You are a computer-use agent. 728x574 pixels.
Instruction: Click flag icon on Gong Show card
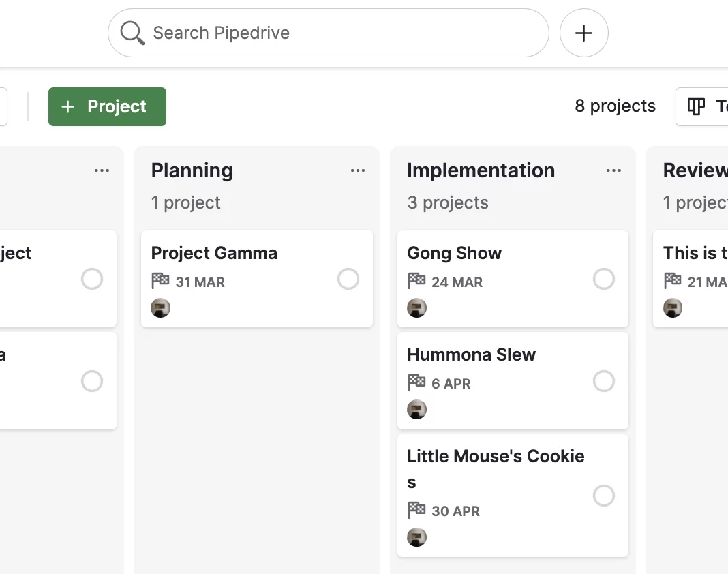pyautogui.click(x=416, y=280)
